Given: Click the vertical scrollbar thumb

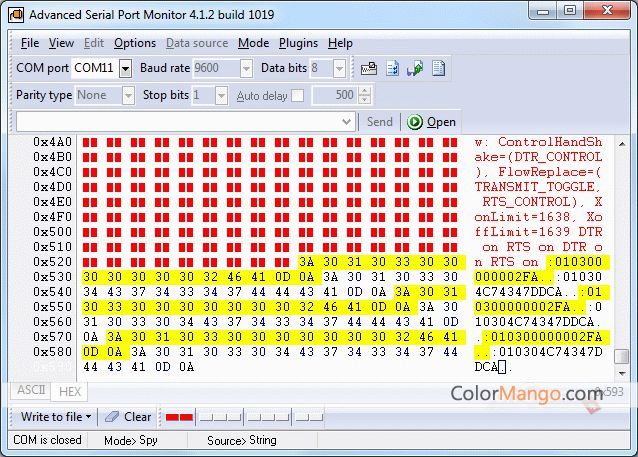Looking at the screenshot, I should coord(622,356).
